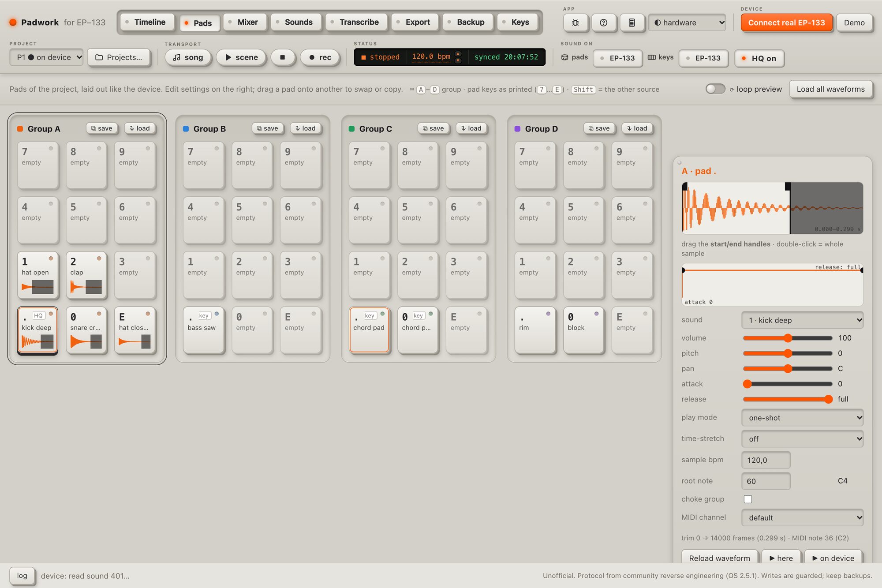882x588 pixels.
Task: Toggle HQ on button
Action: (x=759, y=58)
